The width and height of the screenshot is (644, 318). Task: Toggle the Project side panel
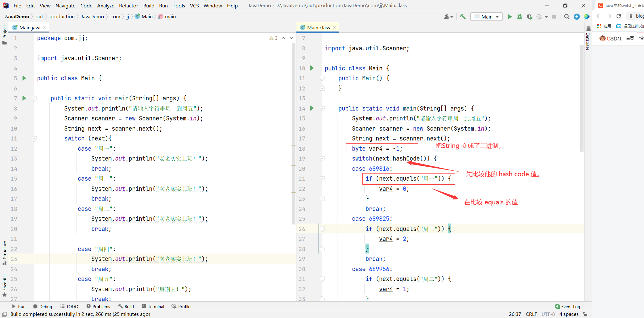pos(5,34)
